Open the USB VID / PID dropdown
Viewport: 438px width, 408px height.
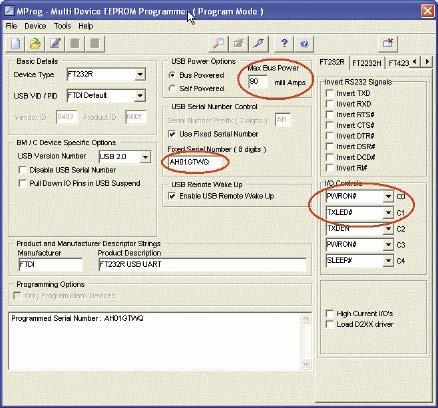tap(140, 96)
